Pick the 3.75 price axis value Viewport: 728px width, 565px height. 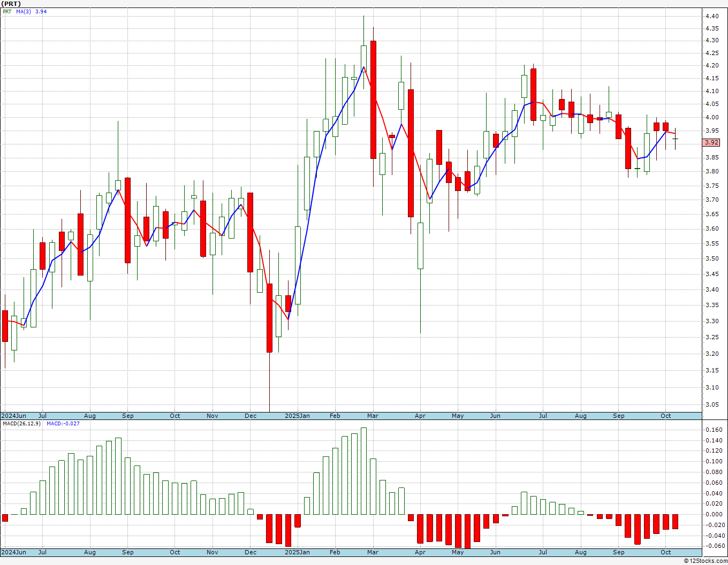[x=712, y=186]
